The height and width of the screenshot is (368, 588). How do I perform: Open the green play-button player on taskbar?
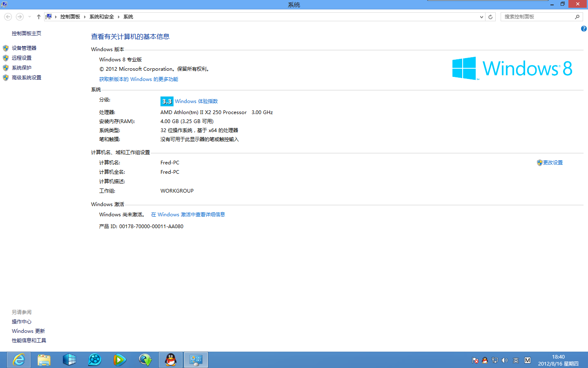(120, 360)
